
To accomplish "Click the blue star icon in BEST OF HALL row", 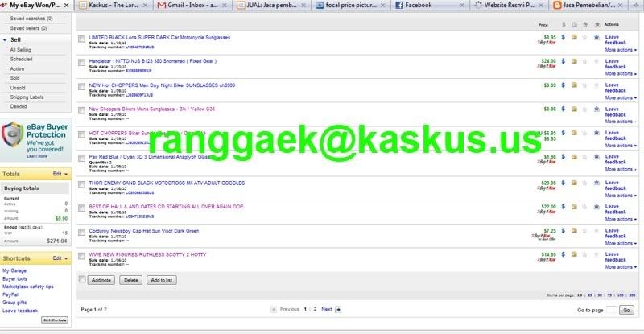I will 597,207.
